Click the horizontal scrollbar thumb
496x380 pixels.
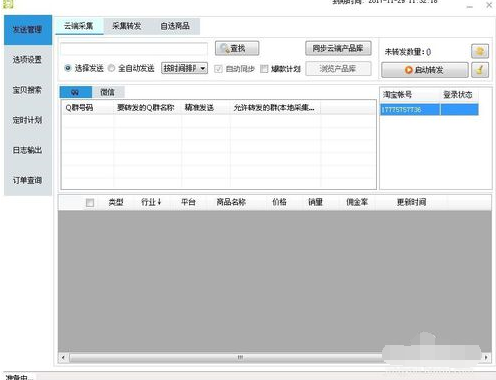click(240, 358)
